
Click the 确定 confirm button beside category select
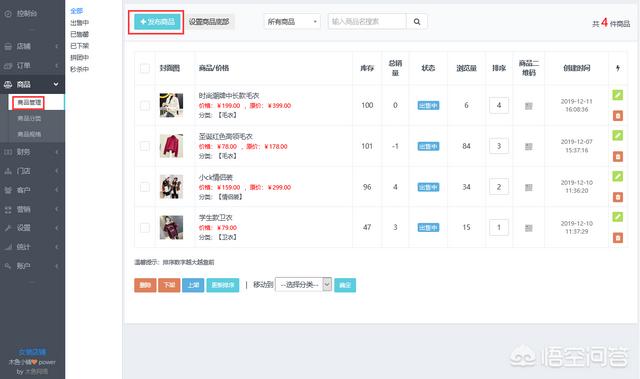[x=345, y=285]
